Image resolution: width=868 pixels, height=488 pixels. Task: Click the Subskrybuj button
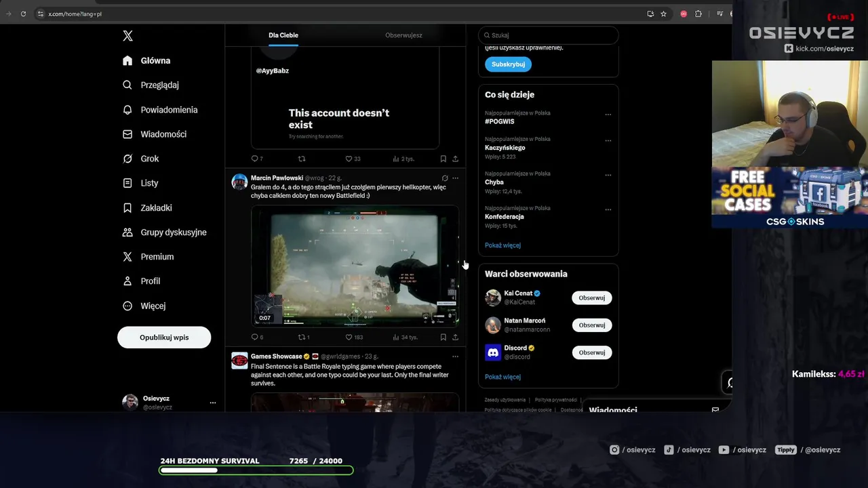tap(508, 64)
